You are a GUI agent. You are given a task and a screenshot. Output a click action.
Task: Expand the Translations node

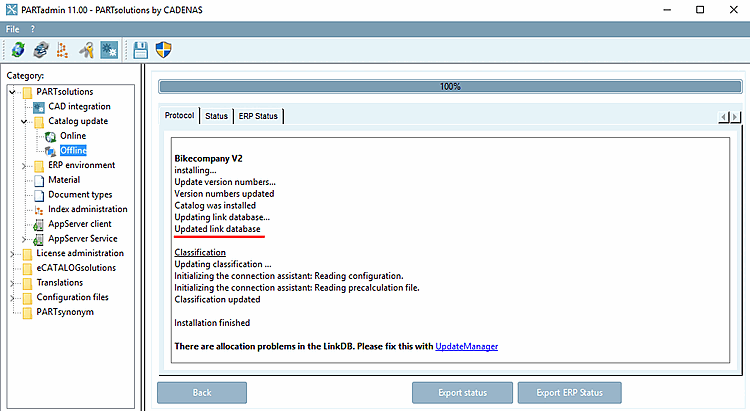tap(13, 283)
